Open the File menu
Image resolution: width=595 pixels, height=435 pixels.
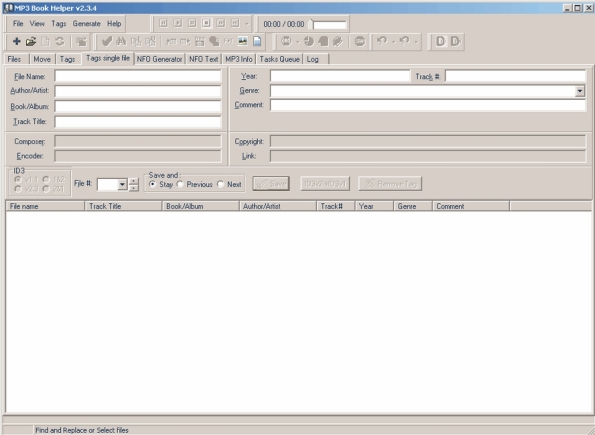point(18,24)
